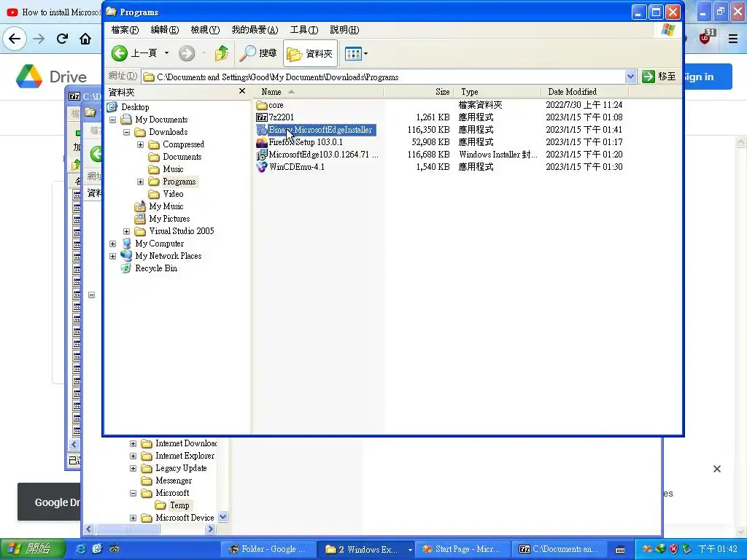
Task: Click back window horizontal scrollbar right arrow
Action: 210,529
